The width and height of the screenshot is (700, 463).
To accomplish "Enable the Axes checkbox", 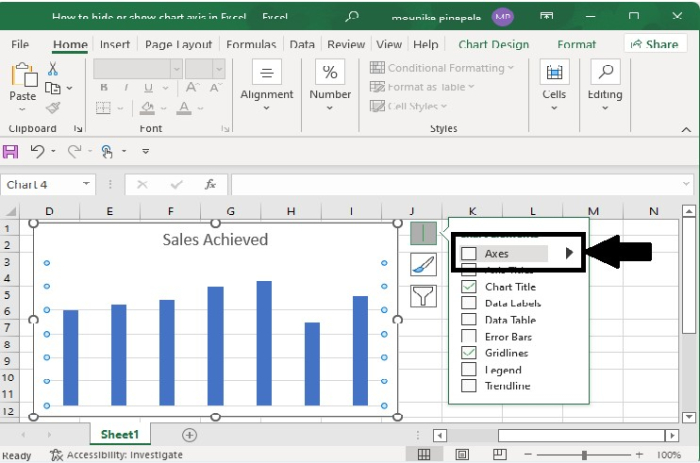I will (x=468, y=254).
